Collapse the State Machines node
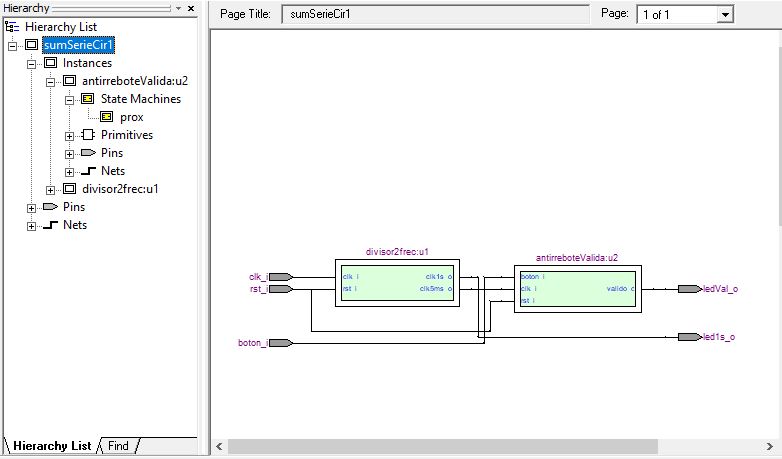The width and height of the screenshot is (782, 459). pyautogui.click(x=69, y=99)
